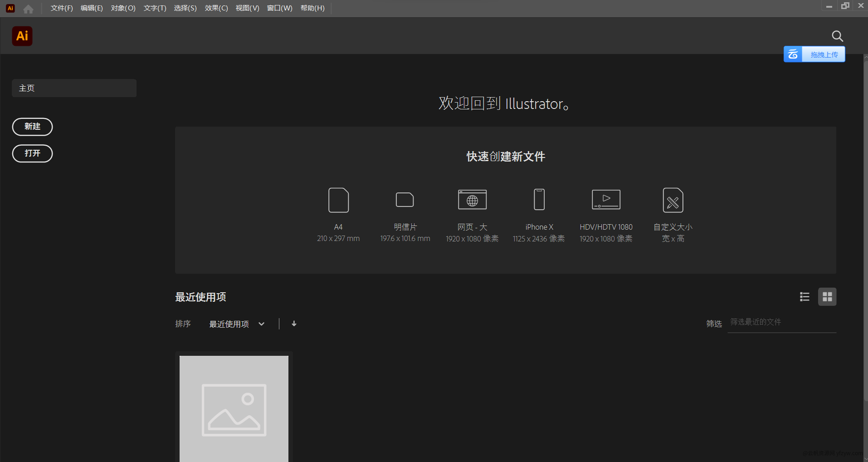Image resolution: width=868 pixels, height=462 pixels.
Task: Click the 宽 x 高 label
Action: tap(673, 239)
